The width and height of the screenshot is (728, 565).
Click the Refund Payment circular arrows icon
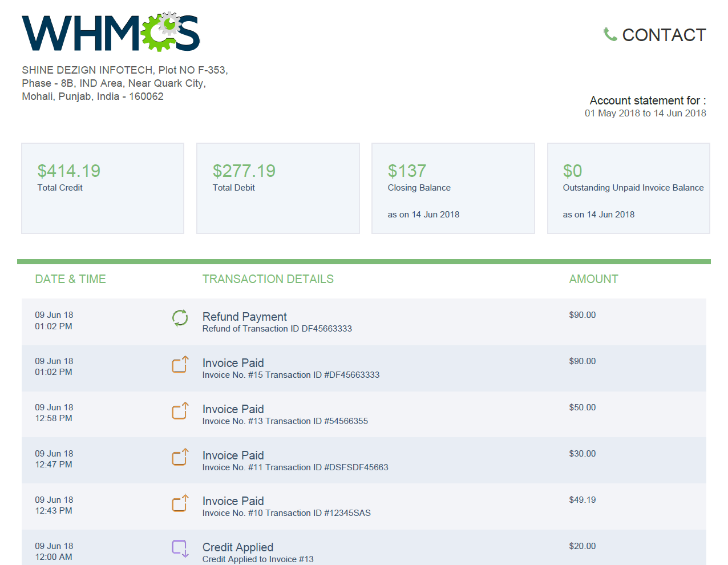coord(180,318)
